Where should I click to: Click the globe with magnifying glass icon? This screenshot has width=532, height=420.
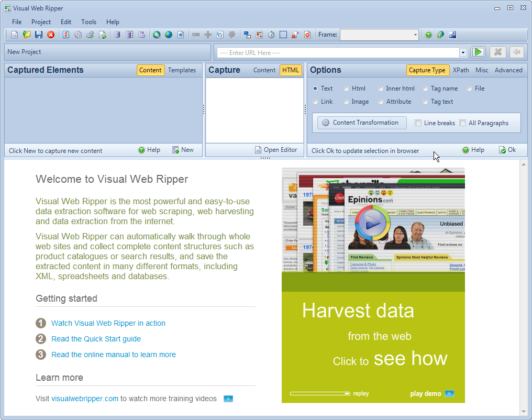click(157, 35)
